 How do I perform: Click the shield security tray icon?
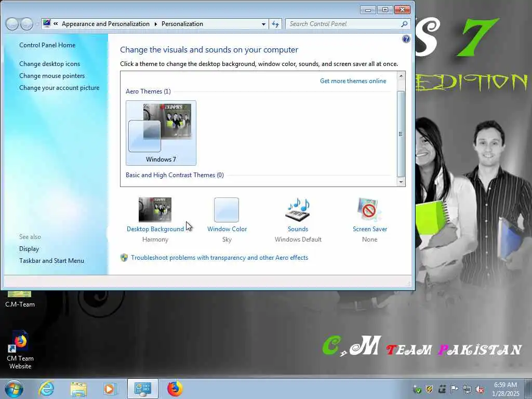429,389
